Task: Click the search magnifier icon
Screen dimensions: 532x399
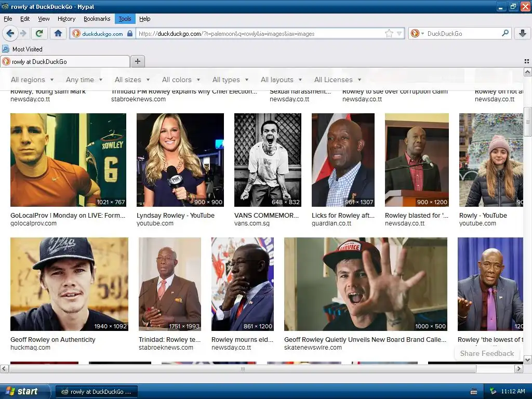Action: pos(505,33)
